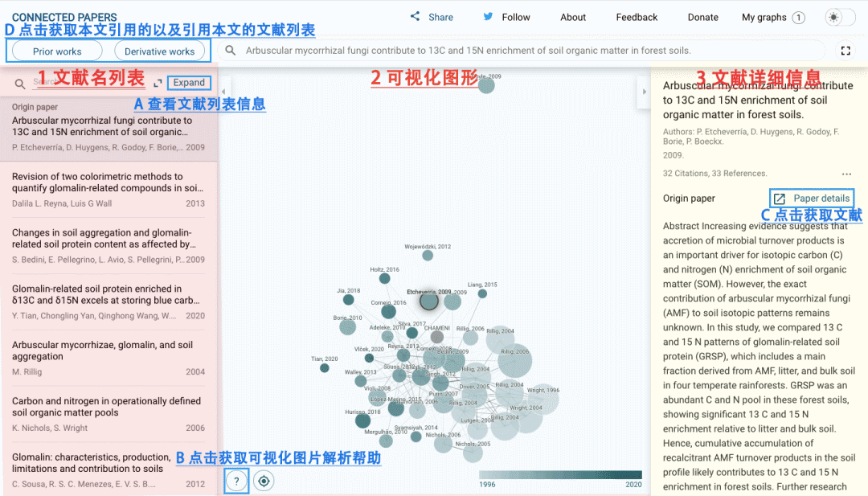This screenshot has width=868, height=496.
Task: Click the CHAMENI gray graph node
Action: pyautogui.click(x=436, y=337)
